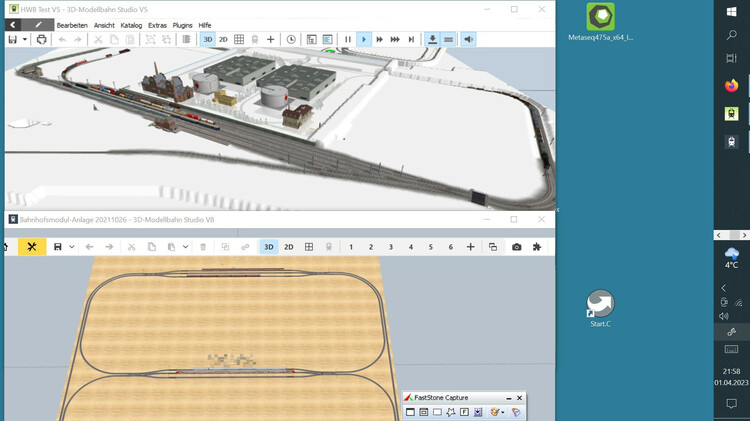Click the clock time icon in V5

291,39
